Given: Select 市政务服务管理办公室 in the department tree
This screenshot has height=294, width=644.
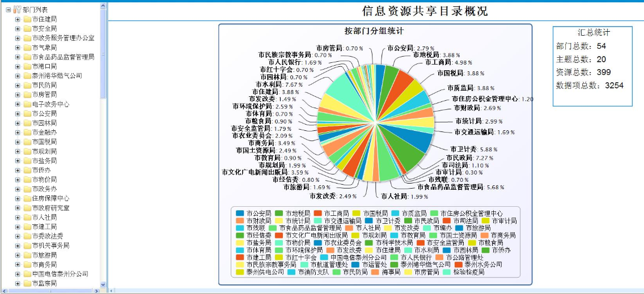Looking at the screenshot, I should pyautogui.click(x=63, y=38).
